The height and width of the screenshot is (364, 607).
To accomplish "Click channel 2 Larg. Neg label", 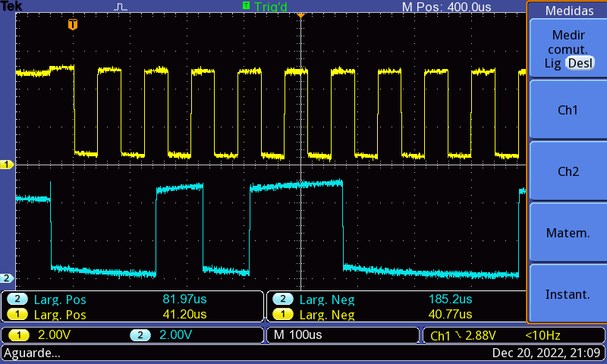I will coord(327,300).
